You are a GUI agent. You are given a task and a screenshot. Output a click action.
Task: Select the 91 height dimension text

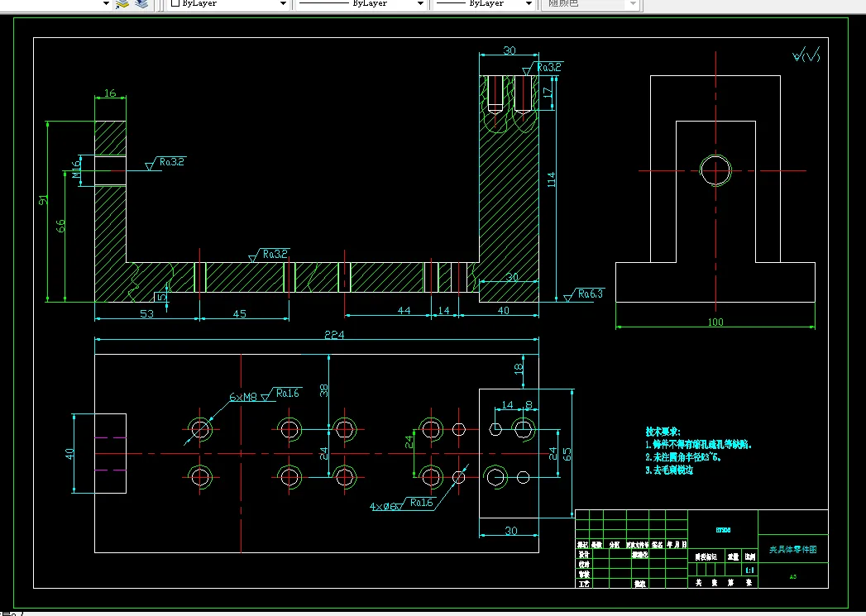43,199
